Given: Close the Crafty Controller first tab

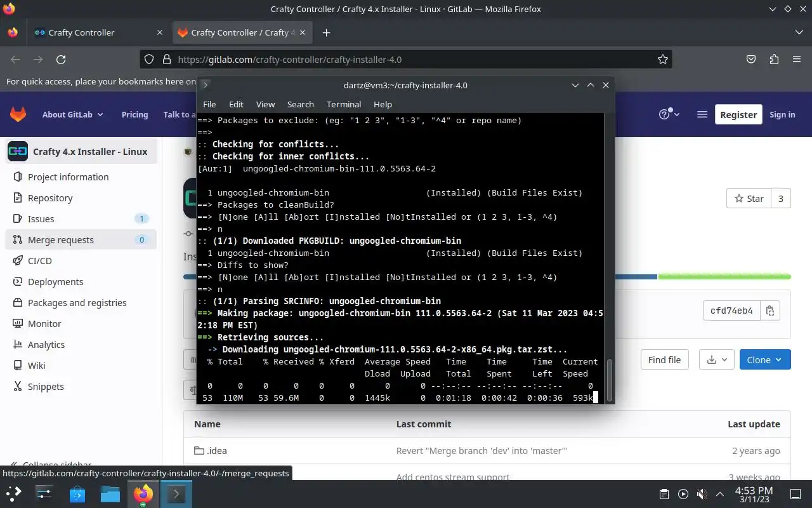Looking at the screenshot, I should (160, 32).
